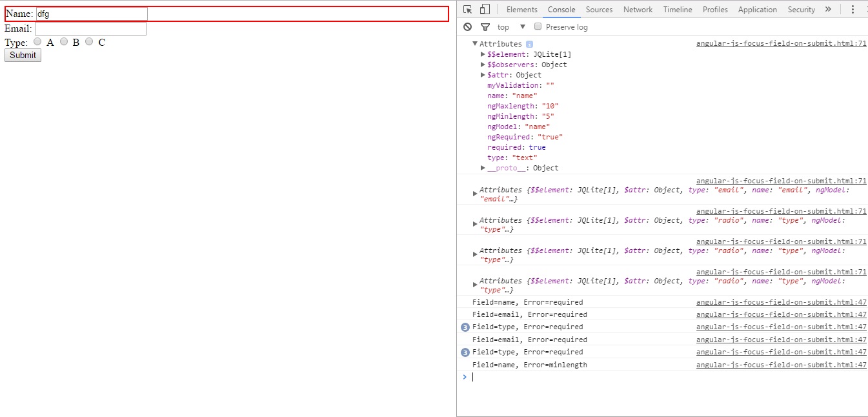Select the inspect element cursor tool
Screen dimensions: 868x417
[467, 9]
